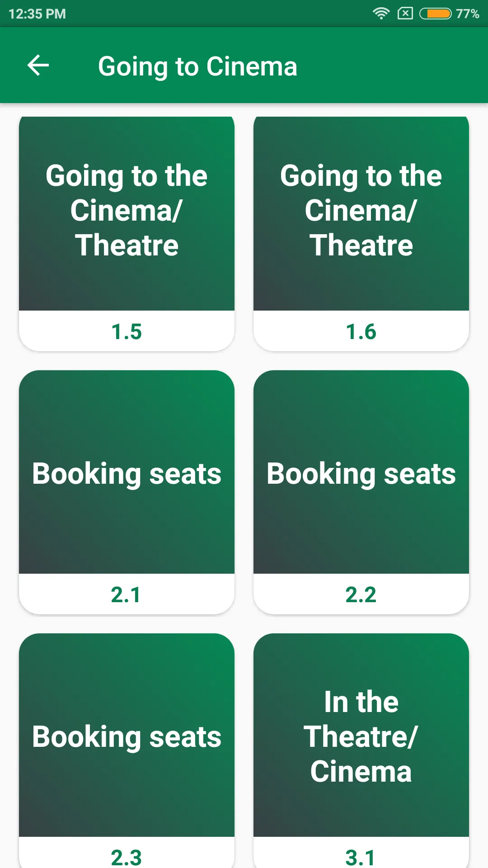Tap the battery indicator icon
The image size is (488, 868).
pos(436,14)
